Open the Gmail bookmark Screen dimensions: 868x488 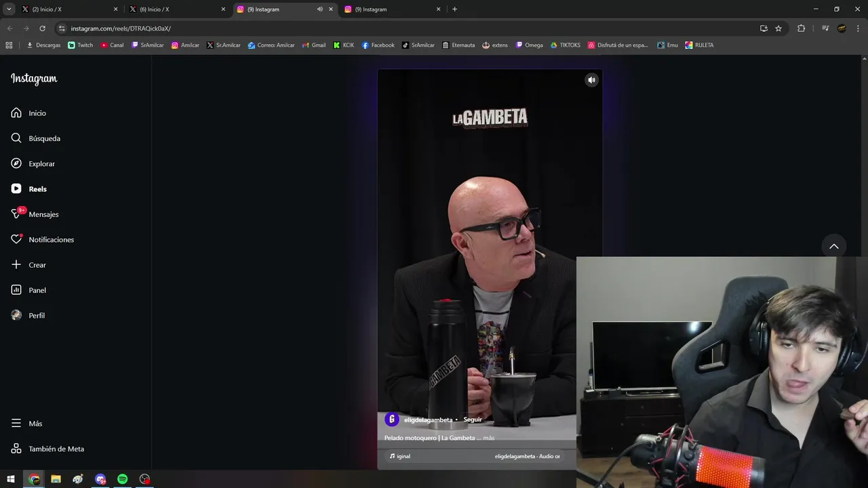314,45
